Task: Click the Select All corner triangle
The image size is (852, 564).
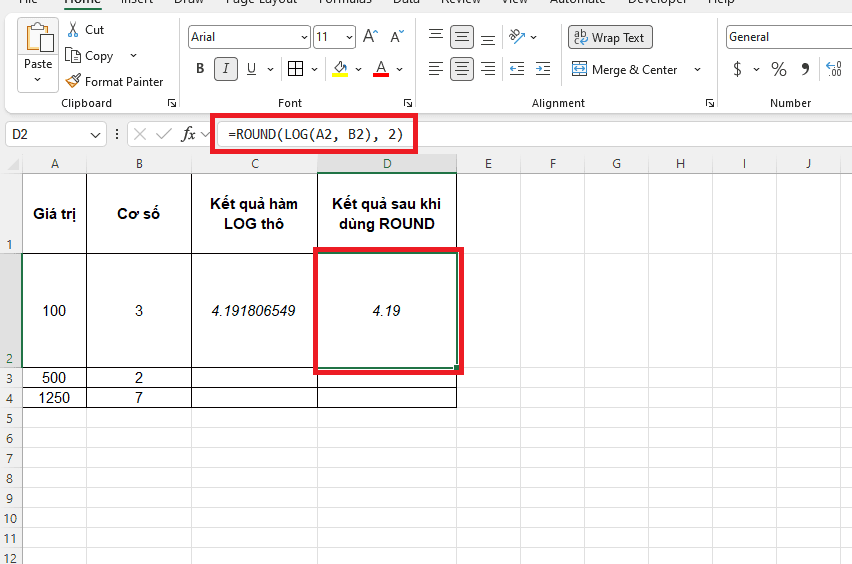Action: (x=12, y=164)
